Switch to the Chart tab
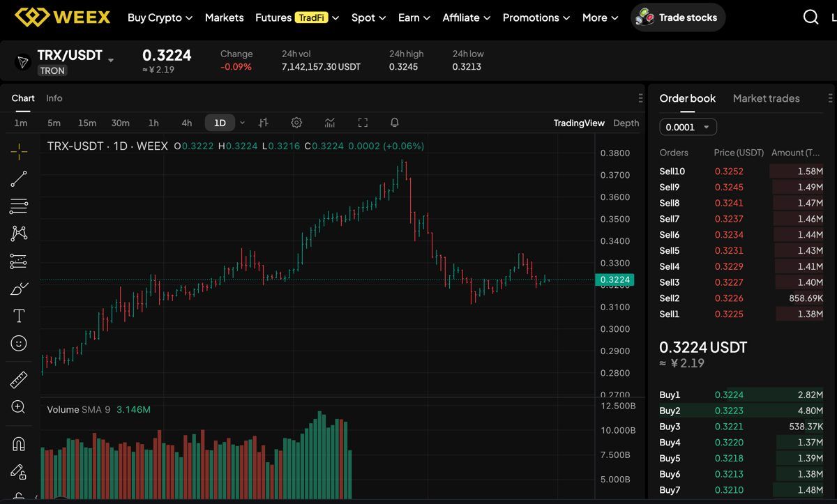Screen dimensions: 837x504 click(x=23, y=98)
